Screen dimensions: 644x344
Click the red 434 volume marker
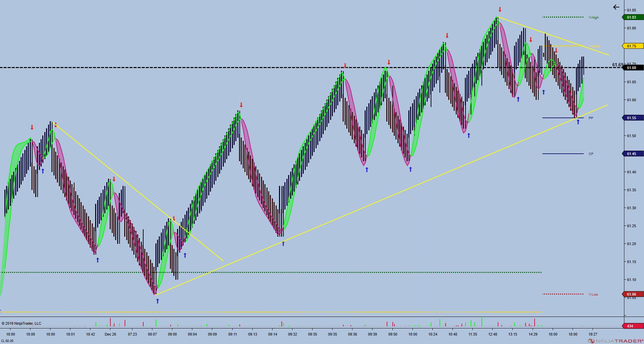[x=633, y=326]
